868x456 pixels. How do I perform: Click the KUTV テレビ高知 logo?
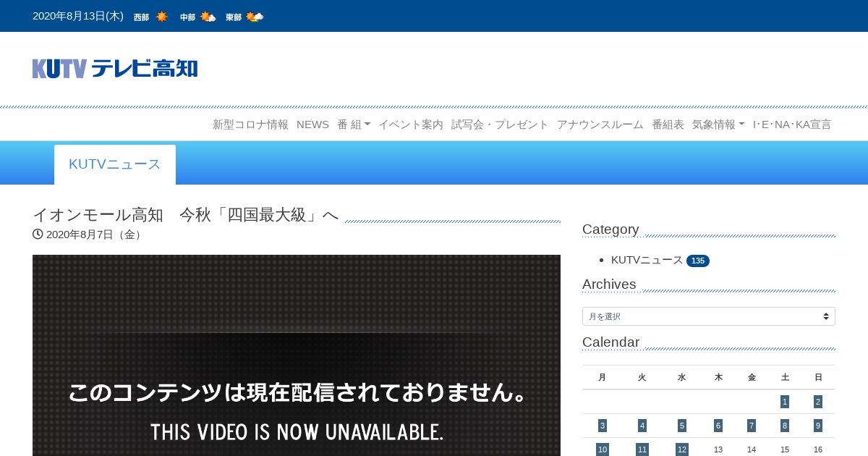click(115, 69)
